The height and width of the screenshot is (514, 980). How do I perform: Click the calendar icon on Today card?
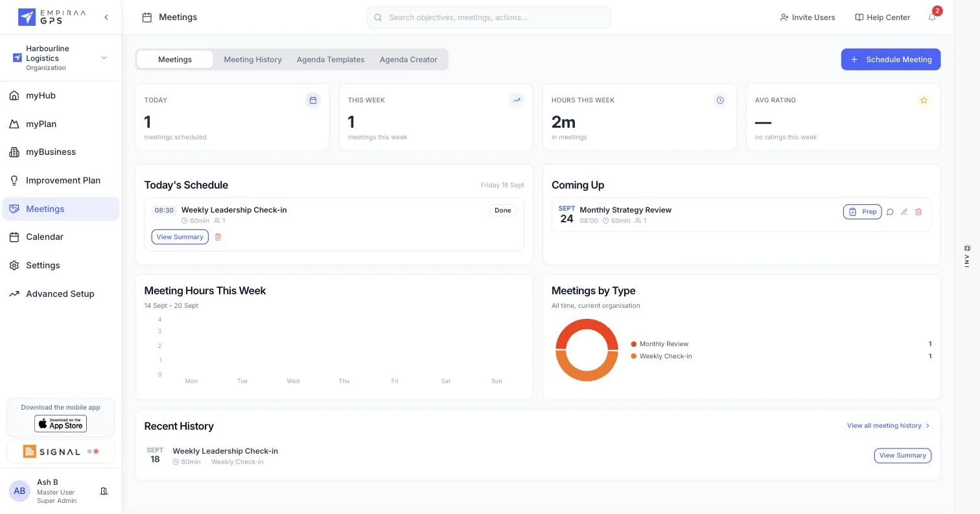tap(313, 100)
